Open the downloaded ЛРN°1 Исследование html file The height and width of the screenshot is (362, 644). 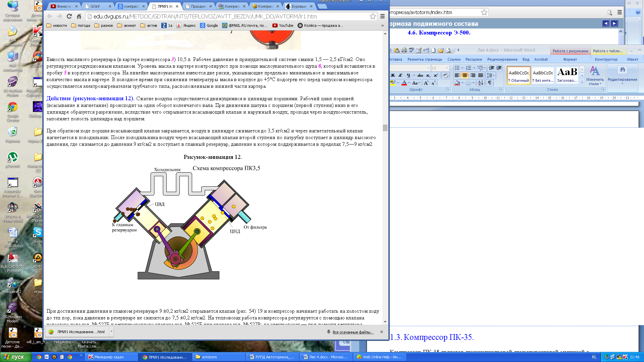tap(77, 332)
